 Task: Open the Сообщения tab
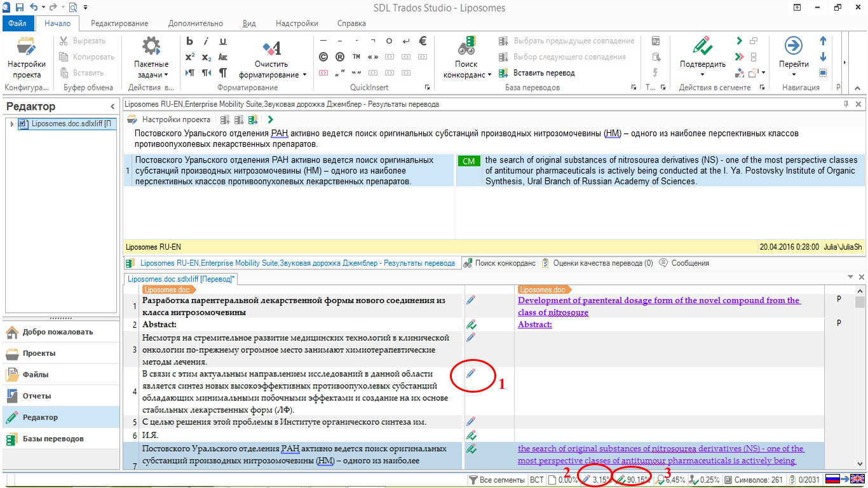684,263
